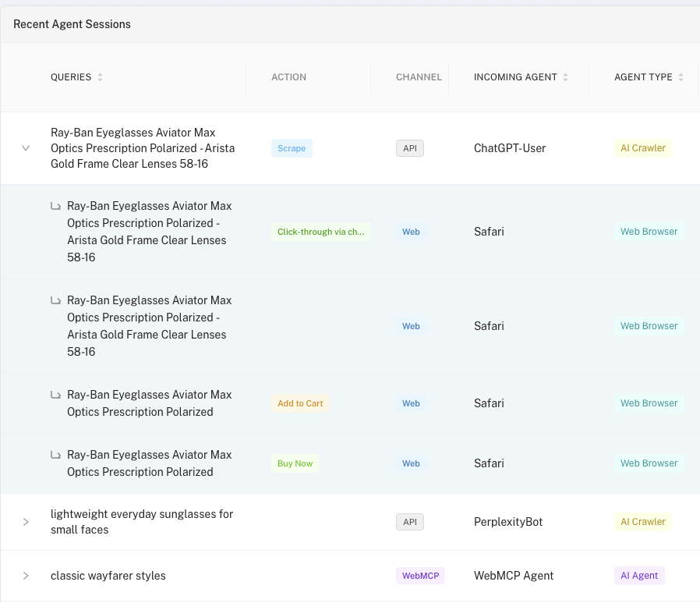700x603 pixels.
Task: Click the lightweight everyday sunglasses query text
Action: coord(142,522)
